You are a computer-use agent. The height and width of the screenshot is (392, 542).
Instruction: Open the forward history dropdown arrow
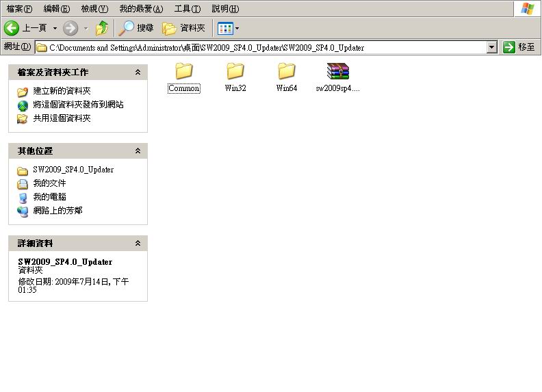pos(86,28)
